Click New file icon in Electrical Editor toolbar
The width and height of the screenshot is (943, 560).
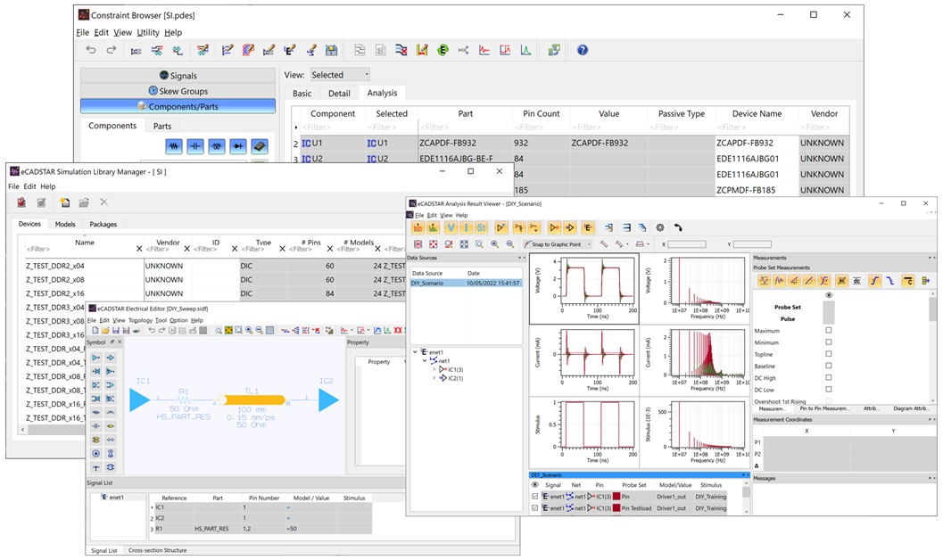pos(95,331)
